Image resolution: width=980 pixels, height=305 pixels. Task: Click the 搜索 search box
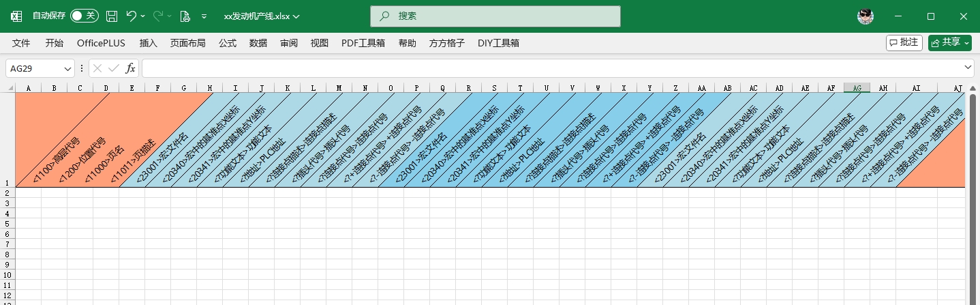coord(495,16)
